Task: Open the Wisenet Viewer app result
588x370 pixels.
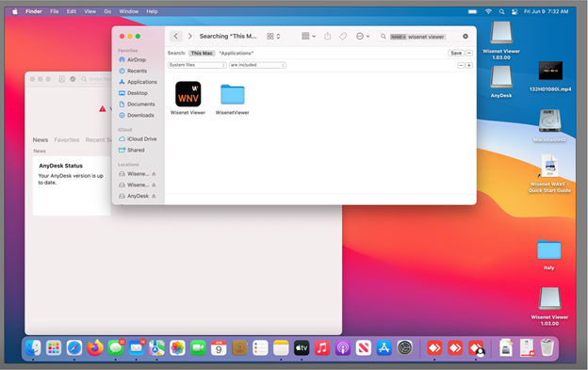Action: tap(188, 94)
